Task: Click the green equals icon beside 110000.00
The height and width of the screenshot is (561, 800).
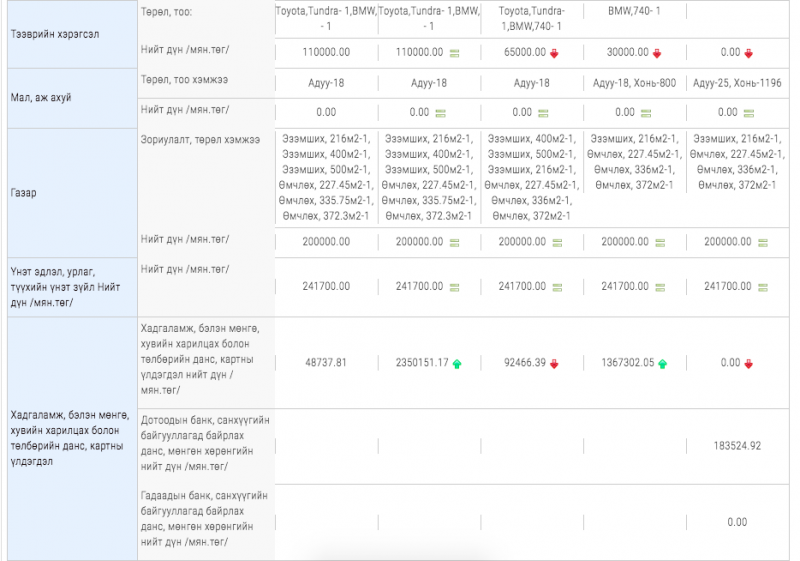Action: [454, 53]
